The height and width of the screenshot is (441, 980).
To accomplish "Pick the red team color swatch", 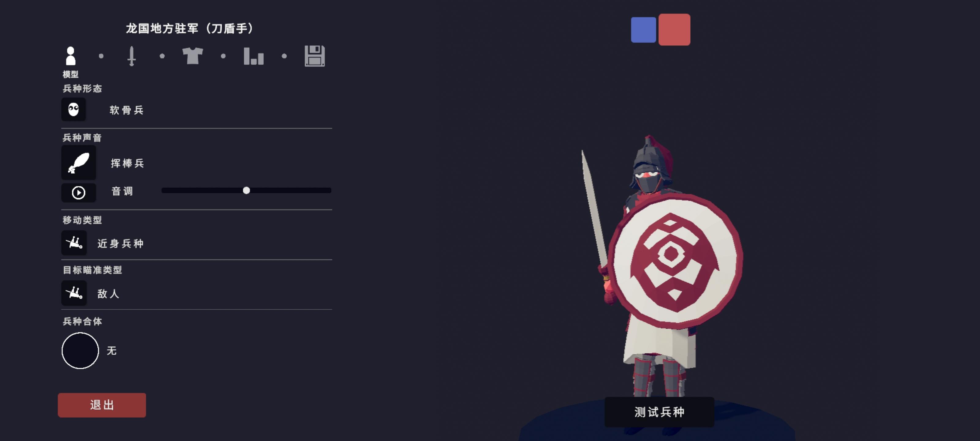I will pyautogui.click(x=674, y=30).
